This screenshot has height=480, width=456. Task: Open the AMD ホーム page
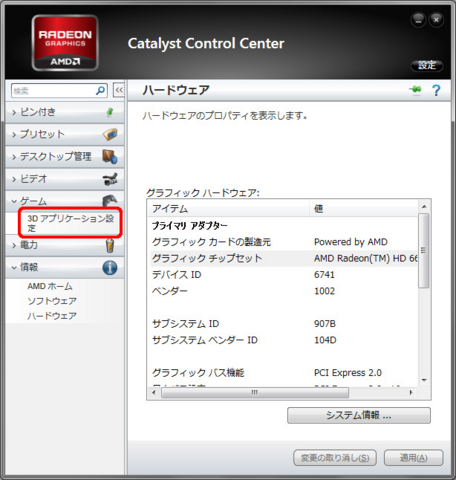point(50,286)
